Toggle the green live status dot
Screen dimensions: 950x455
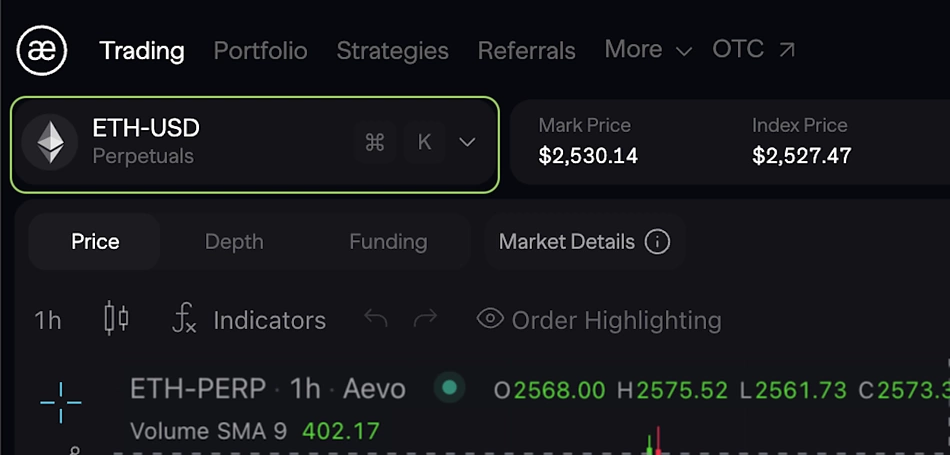pos(449,388)
